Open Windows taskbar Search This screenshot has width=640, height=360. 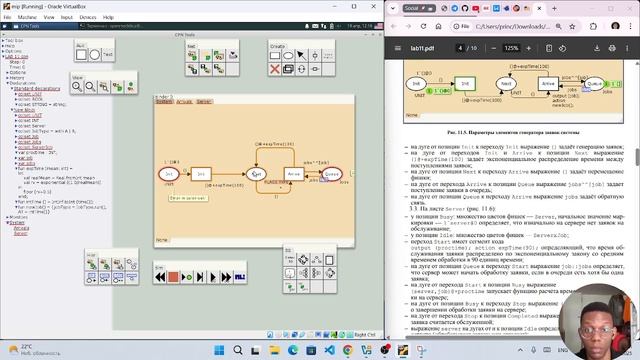[x=238, y=350]
